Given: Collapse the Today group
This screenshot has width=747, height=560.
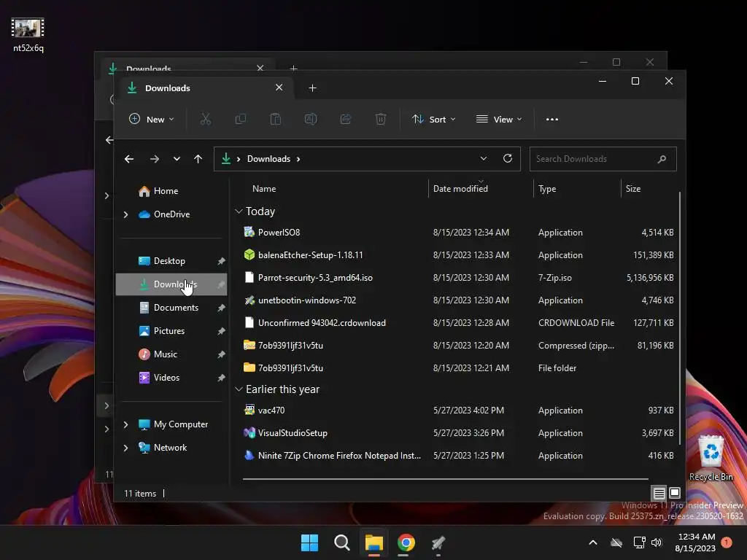Looking at the screenshot, I should [x=239, y=211].
